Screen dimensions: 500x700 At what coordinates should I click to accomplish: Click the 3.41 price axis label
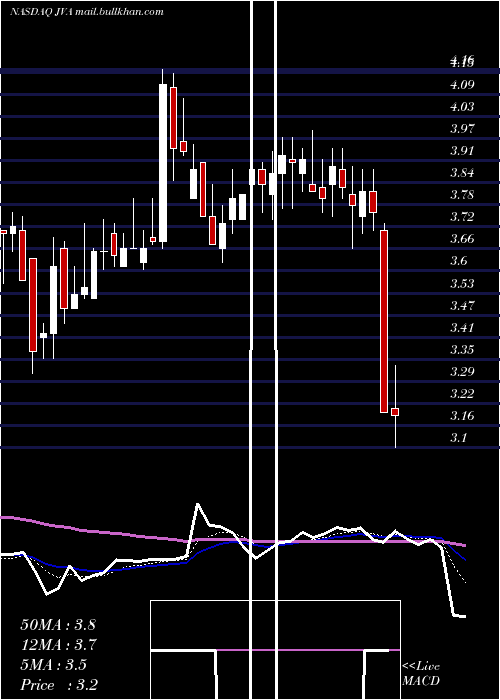coord(462,328)
